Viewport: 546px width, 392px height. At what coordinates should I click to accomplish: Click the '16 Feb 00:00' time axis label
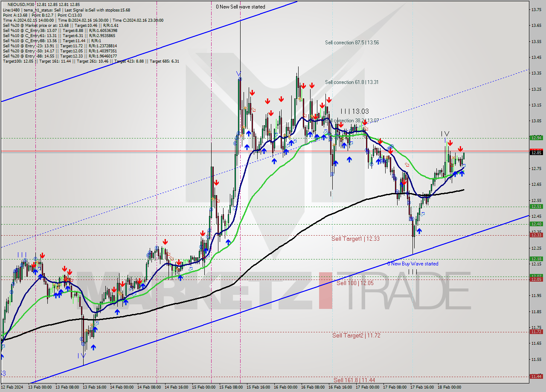[285, 387]
